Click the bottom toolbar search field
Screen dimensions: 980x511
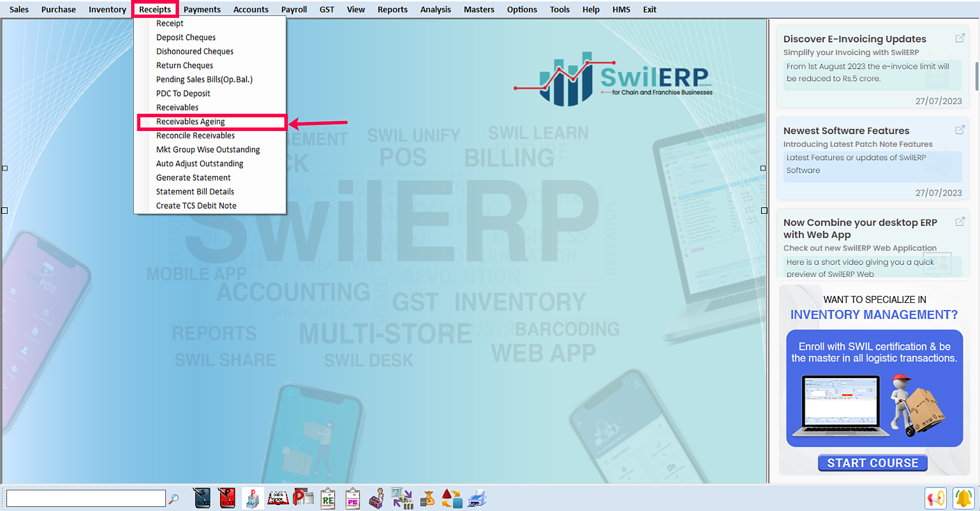click(x=86, y=498)
